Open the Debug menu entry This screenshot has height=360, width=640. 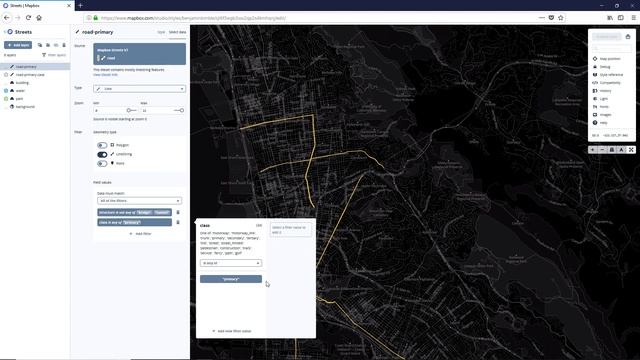[601, 67]
